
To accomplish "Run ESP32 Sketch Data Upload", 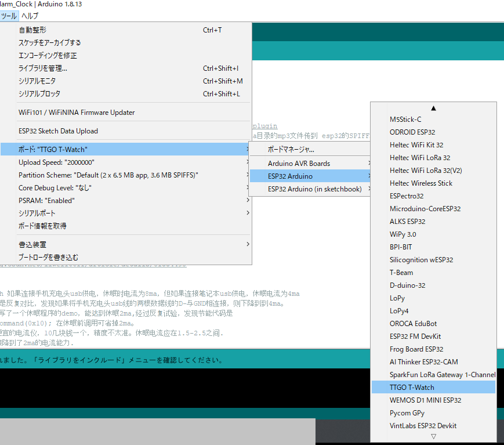I will pyautogui.click(x=126, y=131).
